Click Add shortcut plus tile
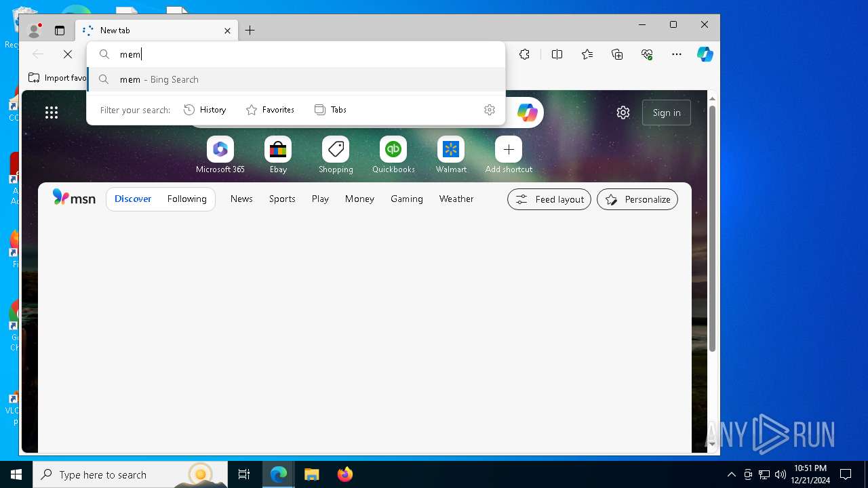 (x=509, y=155)
